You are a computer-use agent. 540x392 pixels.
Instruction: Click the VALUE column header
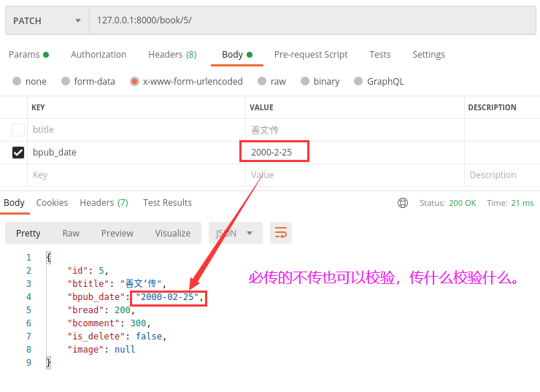[x=261, y=107]
